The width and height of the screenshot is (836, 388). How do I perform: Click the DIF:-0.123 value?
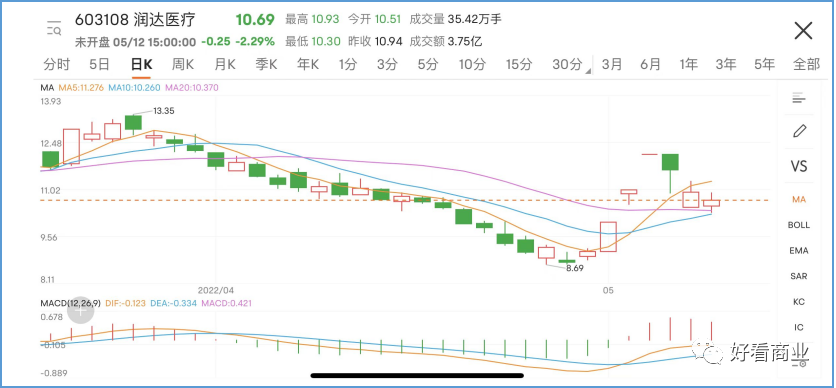[124, 303]
